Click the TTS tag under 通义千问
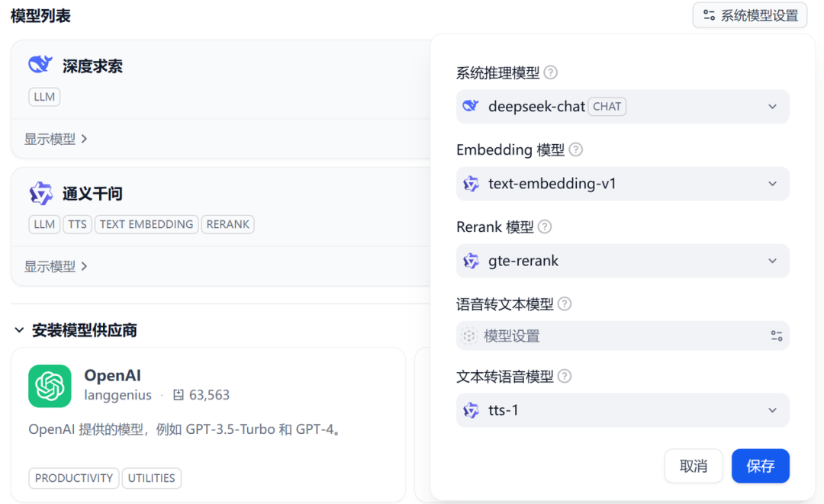The width and height of the screenshot is (824, 504). click(77, 224)
